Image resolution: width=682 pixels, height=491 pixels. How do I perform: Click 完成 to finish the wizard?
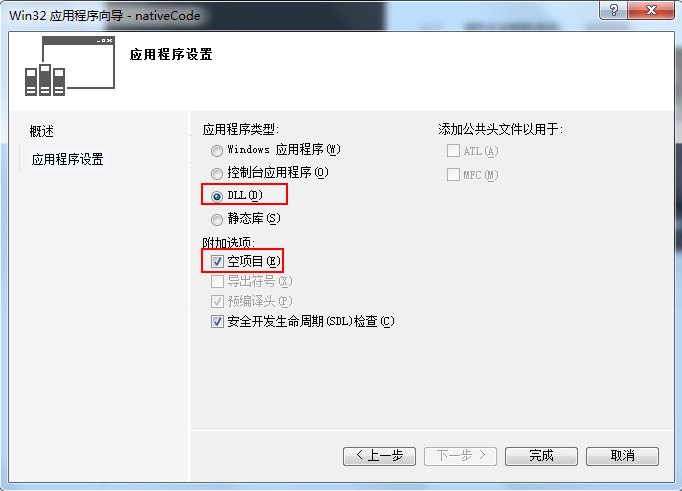(x=541, y=456)
